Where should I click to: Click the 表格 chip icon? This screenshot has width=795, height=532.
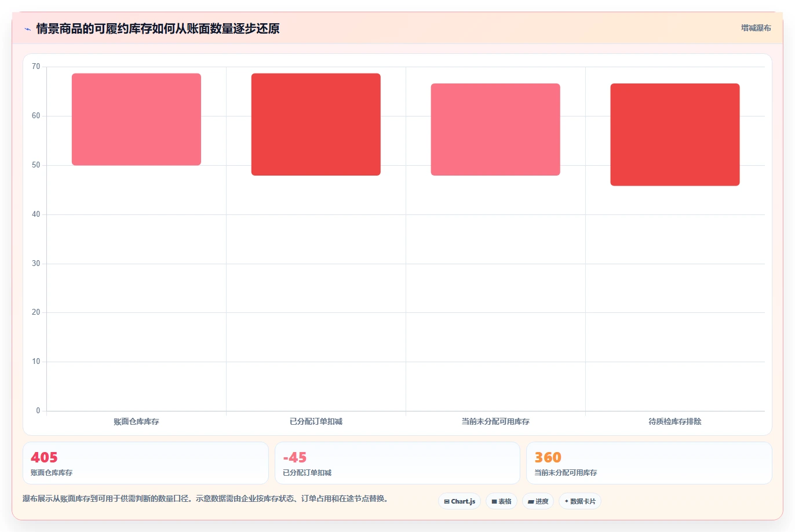[494, 502]
